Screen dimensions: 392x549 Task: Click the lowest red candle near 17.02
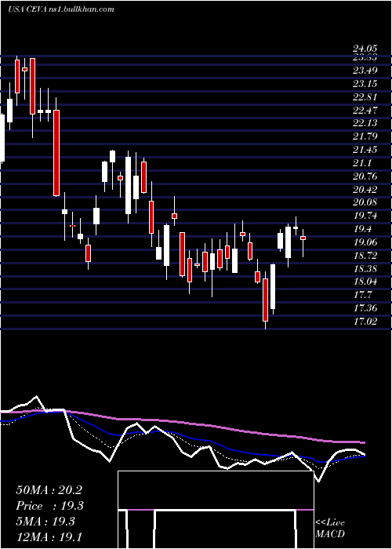click(265, 300)
